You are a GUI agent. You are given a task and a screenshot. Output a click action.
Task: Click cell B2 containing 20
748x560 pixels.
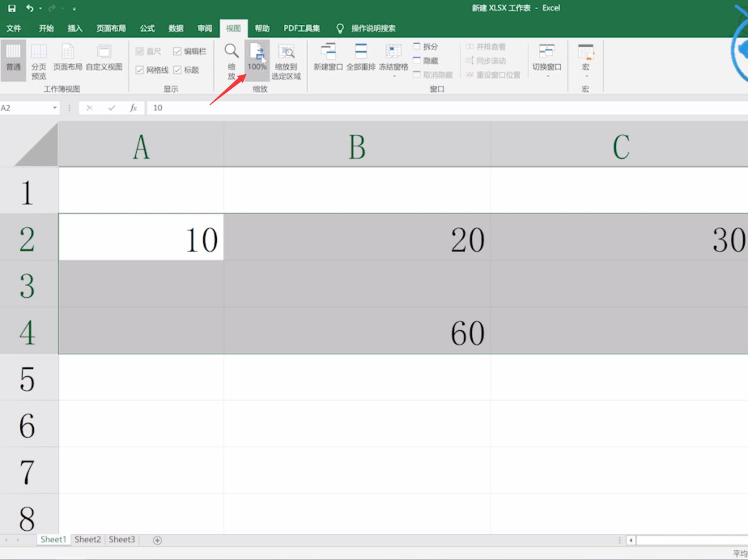(x=357, y=237)
